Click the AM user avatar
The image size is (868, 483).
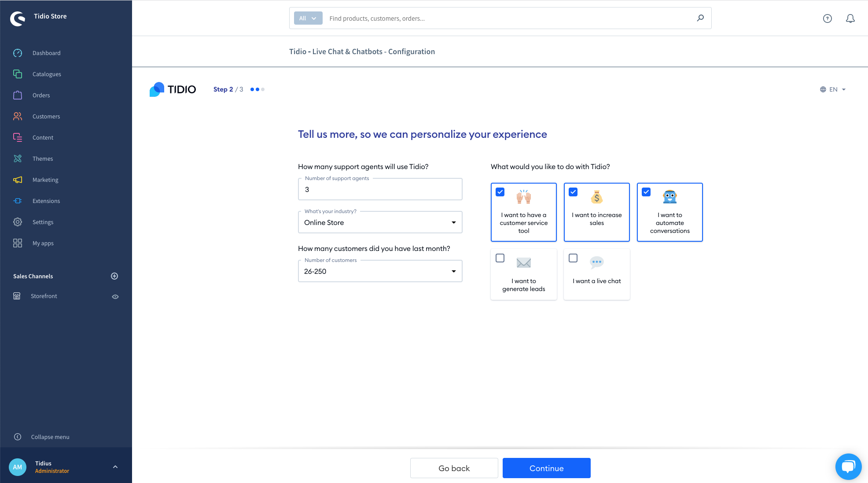point(18,467)
